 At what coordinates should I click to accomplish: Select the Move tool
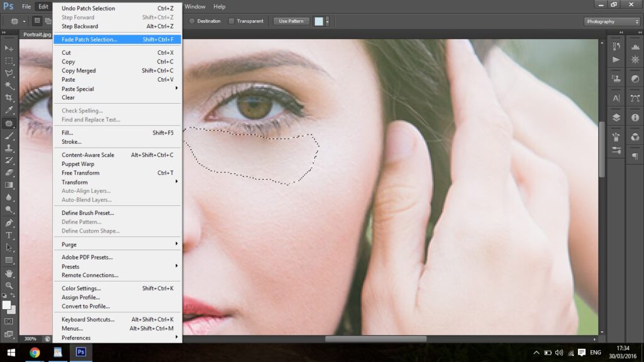(9, 48)
